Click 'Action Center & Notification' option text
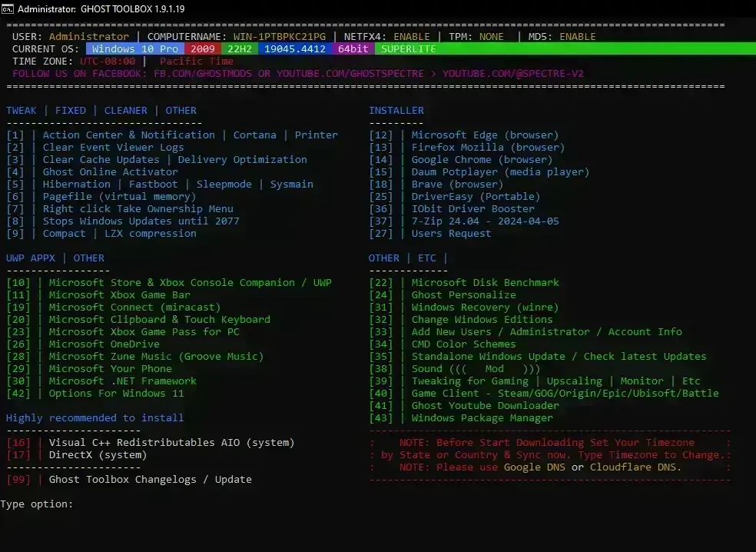Viewport: 756px width, 552px height. (x=129, y=135)
